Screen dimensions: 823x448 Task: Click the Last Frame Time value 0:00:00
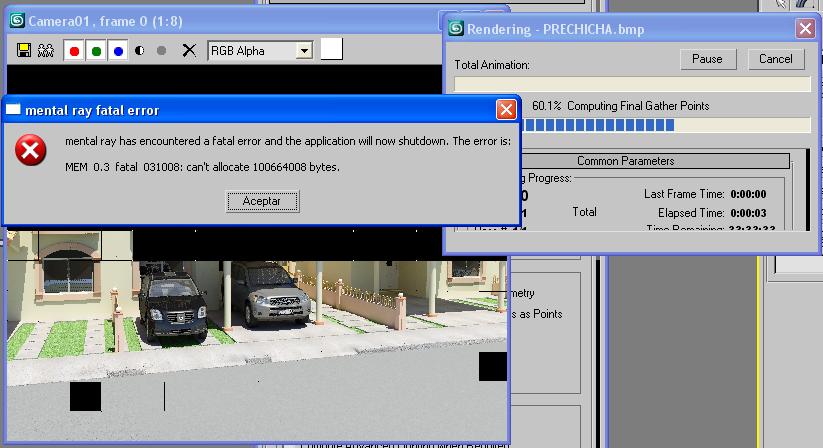(748, 194)
